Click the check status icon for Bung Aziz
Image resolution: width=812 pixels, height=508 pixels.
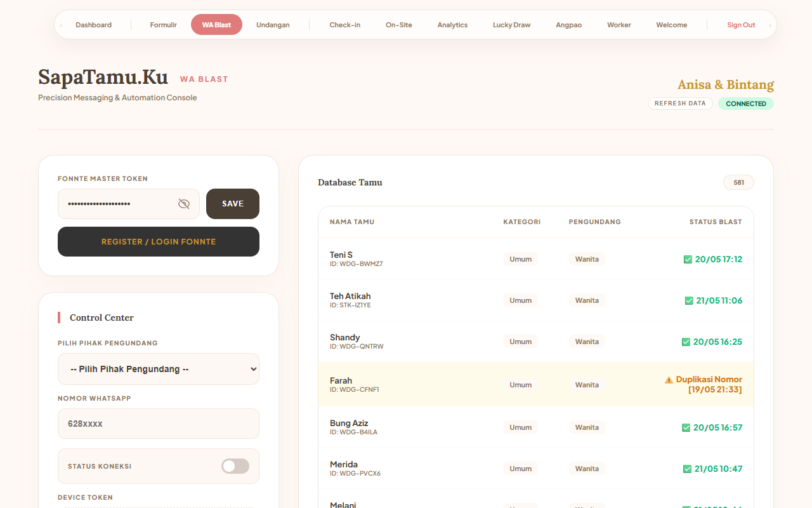pos(686,427)
